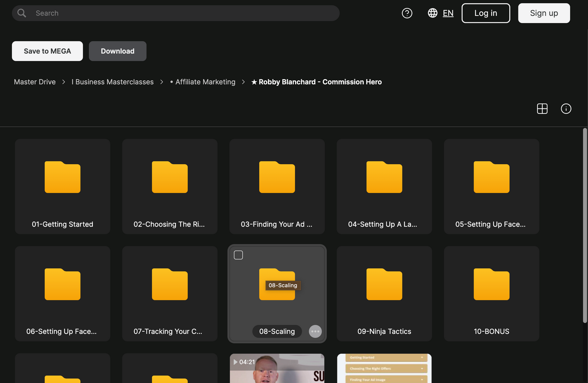Click the 07-Tracking Your C... folder name

pyautogui.click(x=168, y=331)
